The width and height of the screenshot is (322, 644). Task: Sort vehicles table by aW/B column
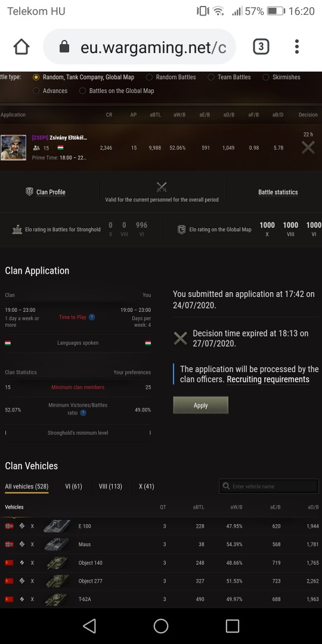tap(236, 507)
